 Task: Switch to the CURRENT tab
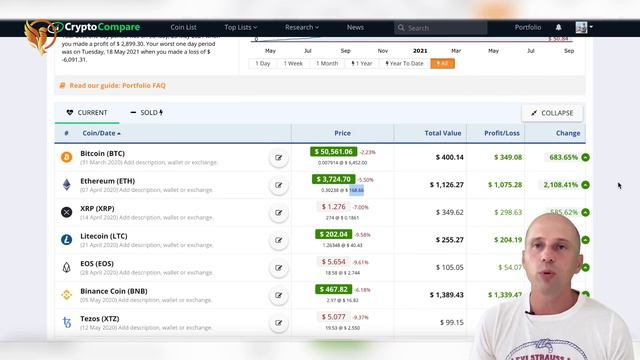click(x=87, y=113)
